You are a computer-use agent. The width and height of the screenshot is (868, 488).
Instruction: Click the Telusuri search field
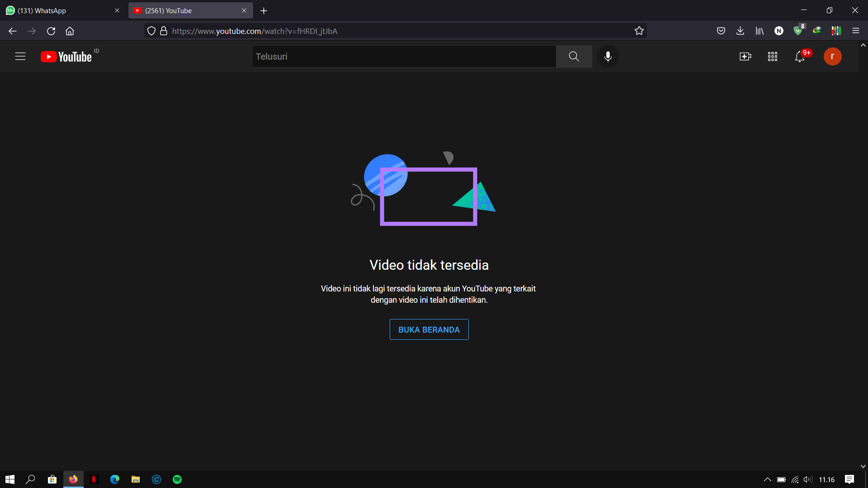[404, 56]
